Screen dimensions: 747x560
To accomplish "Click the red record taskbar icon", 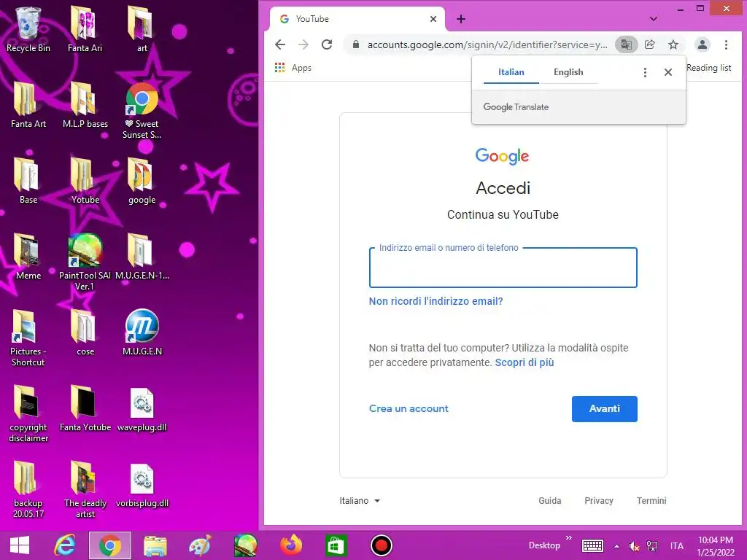I will point(381,545).
